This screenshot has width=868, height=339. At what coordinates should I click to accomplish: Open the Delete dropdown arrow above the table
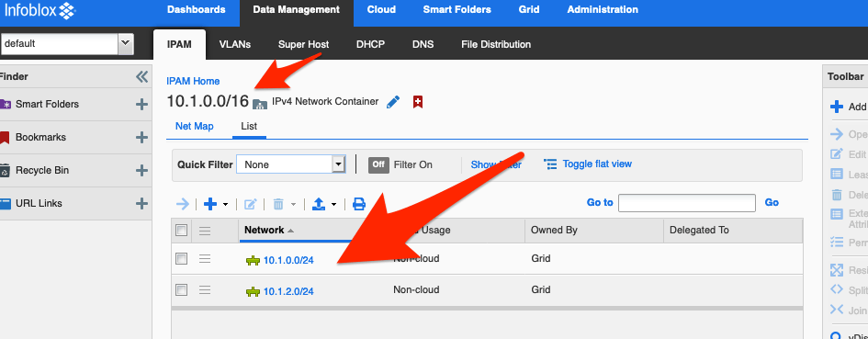(293, 205)
